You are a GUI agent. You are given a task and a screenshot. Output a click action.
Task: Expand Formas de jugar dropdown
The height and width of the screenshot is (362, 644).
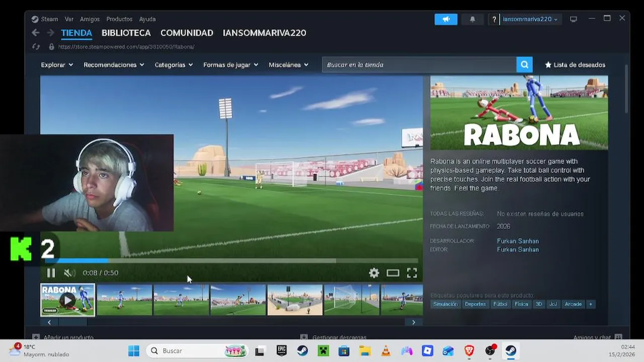click(230, 65)
